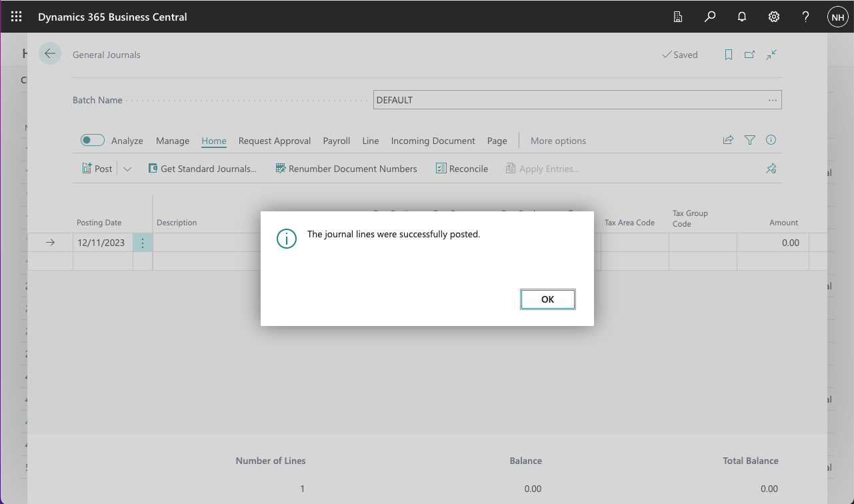
Task: Open the filter pane funnel icon
Action: pyautogui.click(x=750, y=140)
